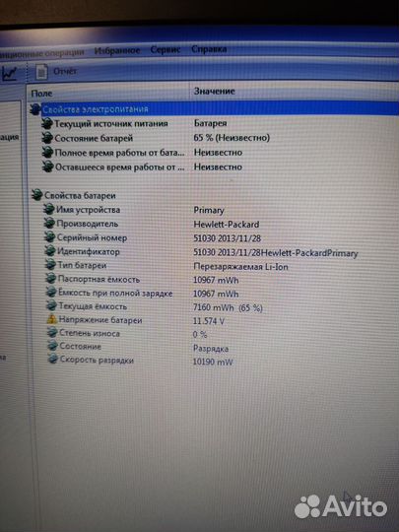Click the value Hewlett-Packard

tap(227, 225)
